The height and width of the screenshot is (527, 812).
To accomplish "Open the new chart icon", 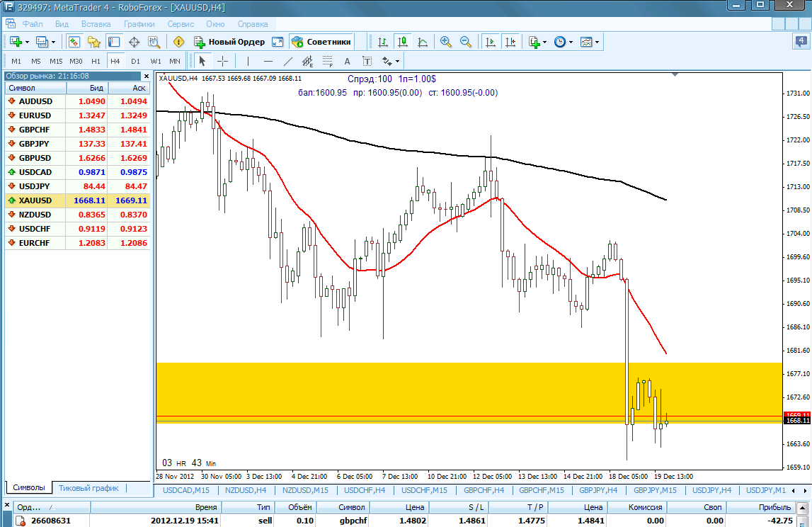I will point(16,42).
